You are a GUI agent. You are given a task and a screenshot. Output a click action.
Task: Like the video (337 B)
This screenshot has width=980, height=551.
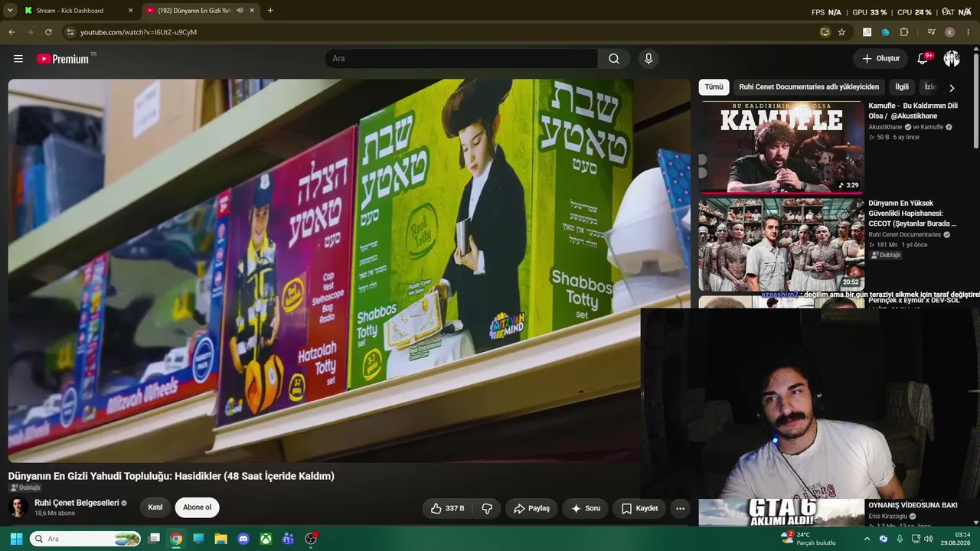(x=447, y=508)
